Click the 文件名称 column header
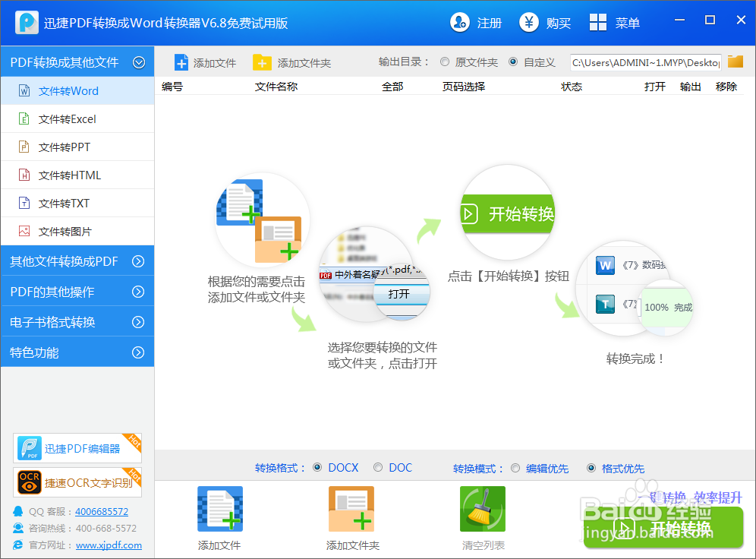Viewport: 756px width, 559px height. click(276, 87)
